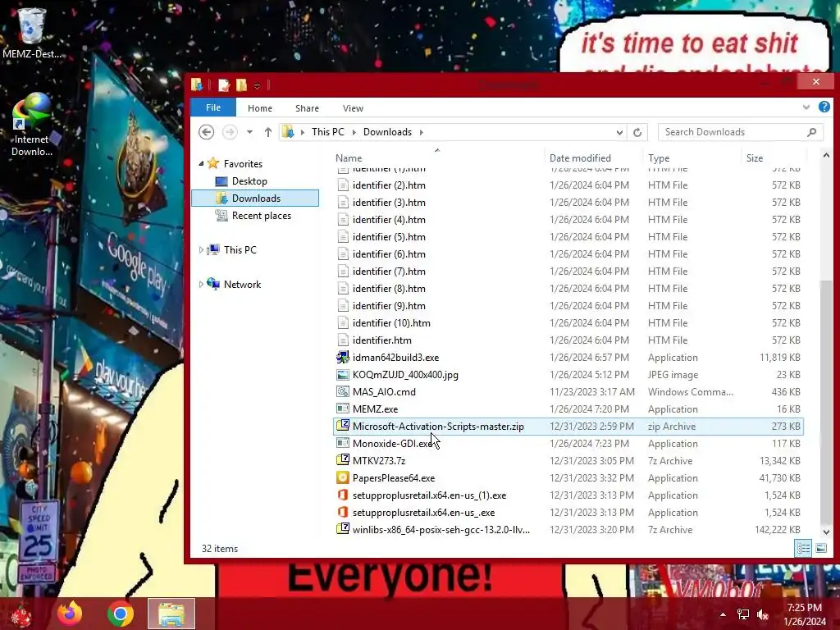Click the muted volume tray icon
The width and height of the screenshot is (840, 630).
pyautogui.click(x=763, y=614)
